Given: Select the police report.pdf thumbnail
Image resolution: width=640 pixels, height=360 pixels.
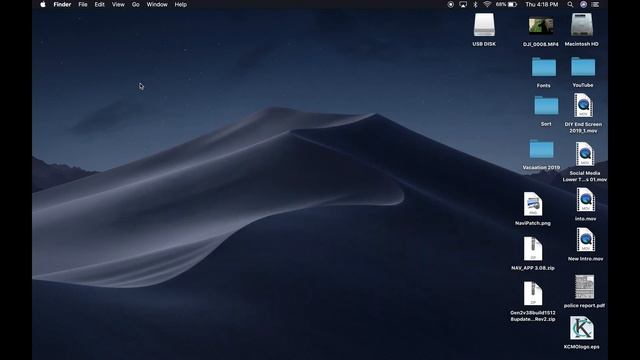Looking at the screenshot, I should (584, 287).
